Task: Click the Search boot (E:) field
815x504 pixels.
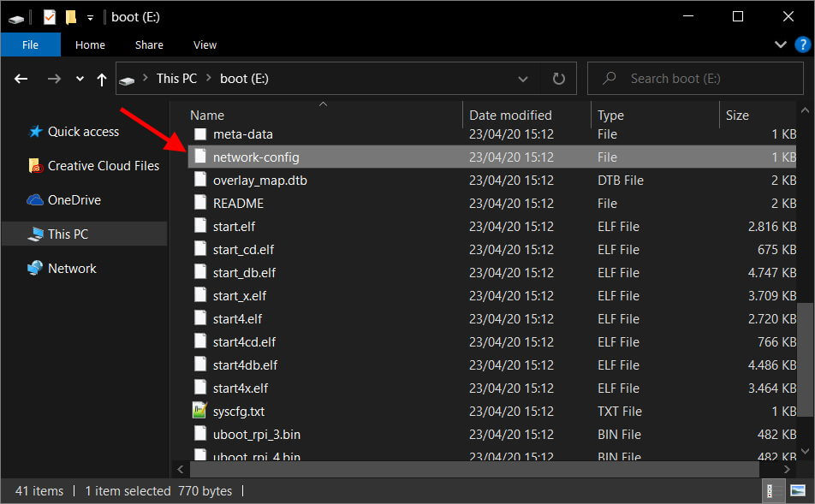Action: click(x=695, y=79)
